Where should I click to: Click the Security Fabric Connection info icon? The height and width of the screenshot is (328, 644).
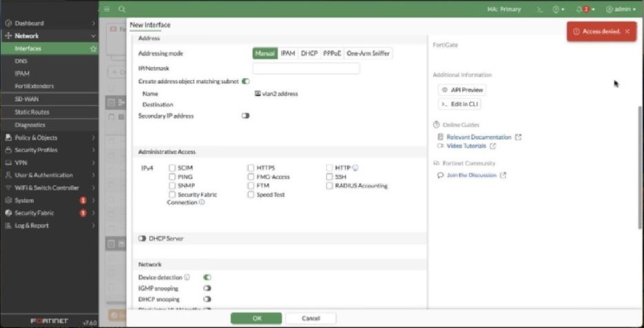pos(202,203)
